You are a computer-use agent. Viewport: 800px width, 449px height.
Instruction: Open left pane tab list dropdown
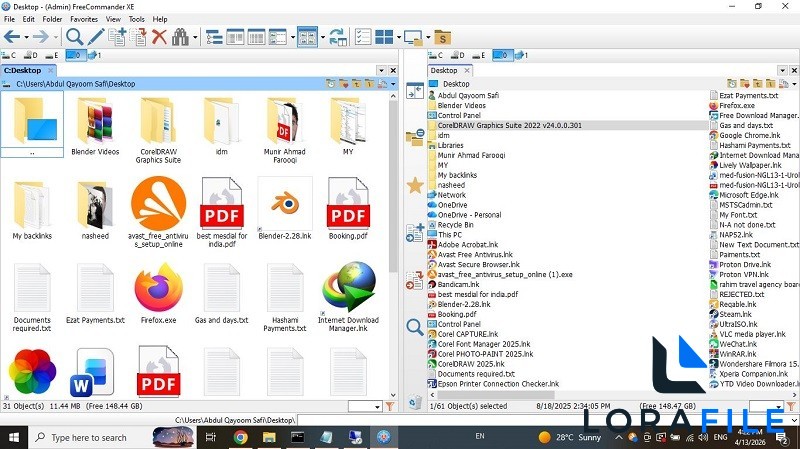(x=381, y=70)
